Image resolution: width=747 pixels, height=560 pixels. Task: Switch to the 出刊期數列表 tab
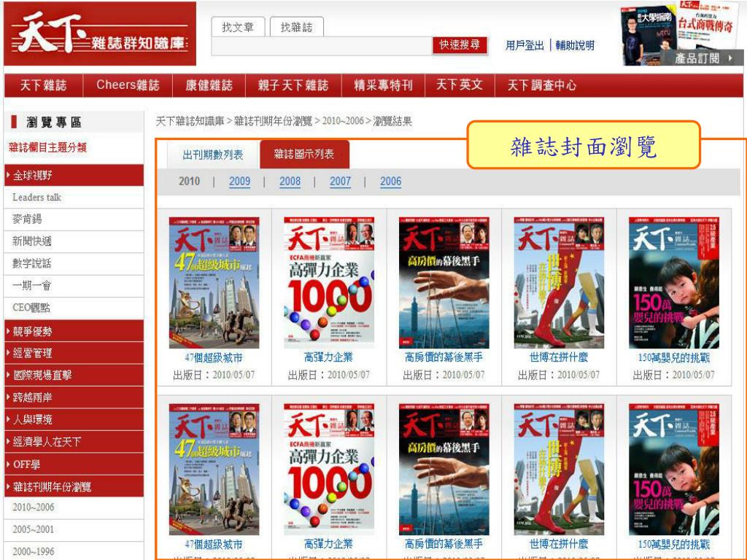(x=213, y=155)
